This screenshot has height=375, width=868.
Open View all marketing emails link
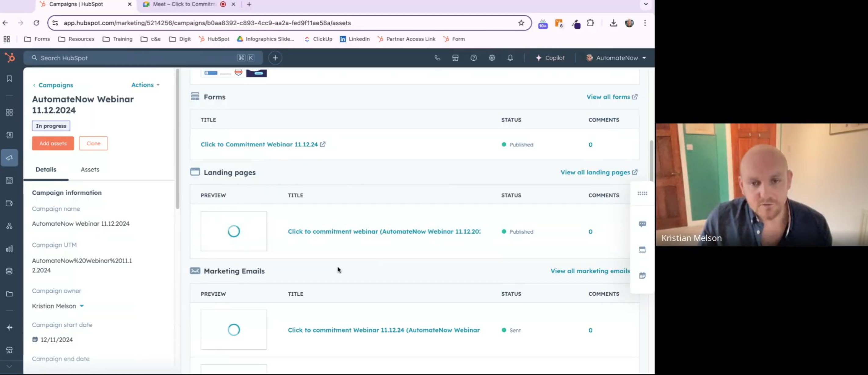590,271
